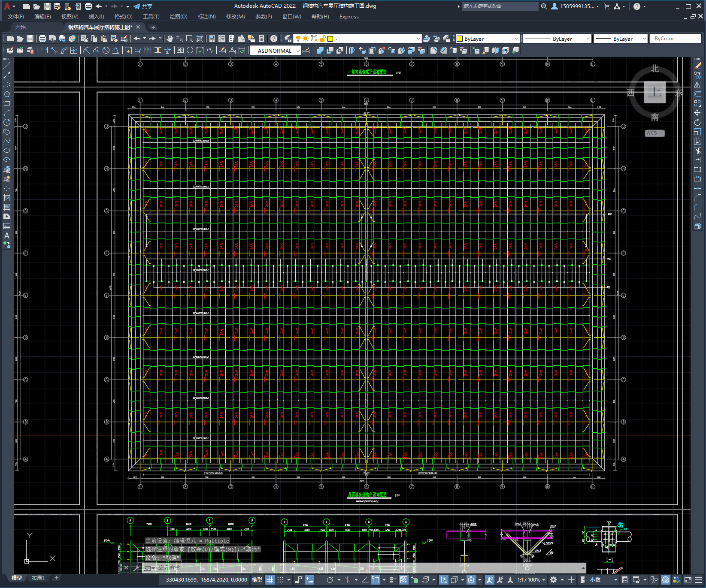Open the QuickCalc calculator icon

pyautogui.click(x=261, y=39)
